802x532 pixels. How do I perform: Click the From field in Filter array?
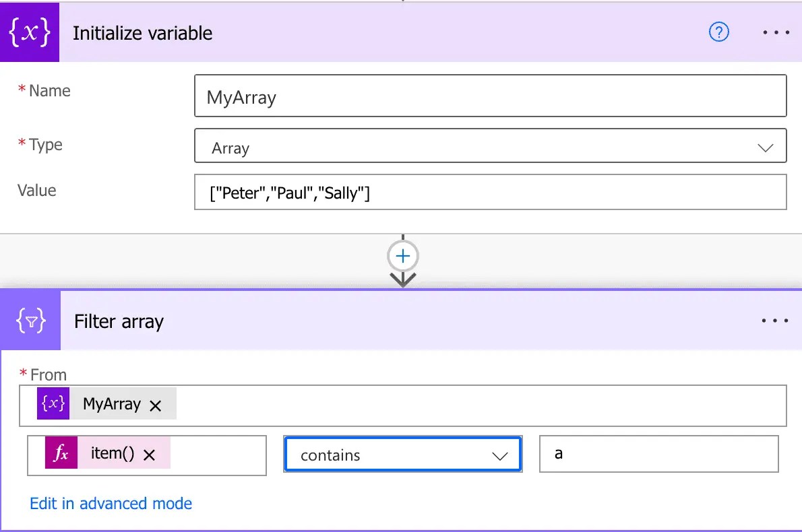pos(472,404)
